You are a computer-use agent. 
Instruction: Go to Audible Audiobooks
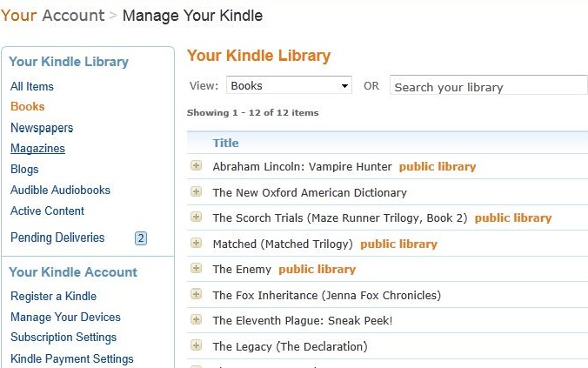coord(60,190)
